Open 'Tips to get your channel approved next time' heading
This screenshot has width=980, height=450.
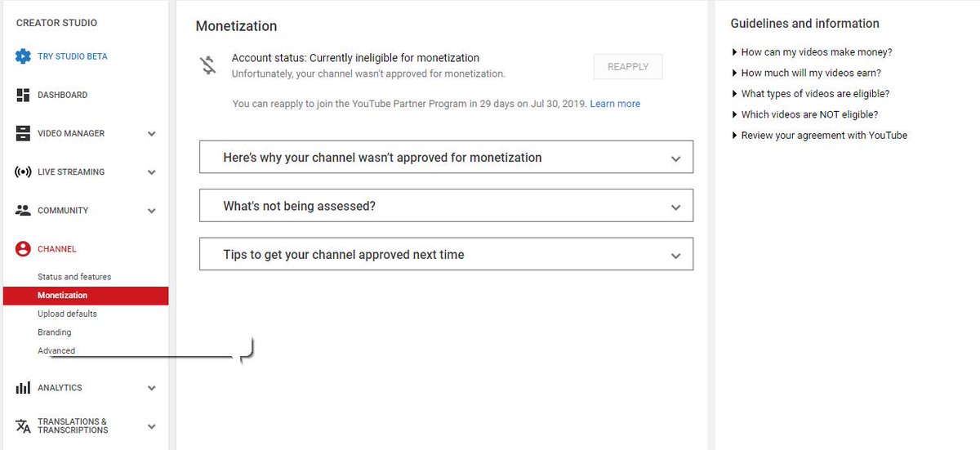tap(343, 255)
